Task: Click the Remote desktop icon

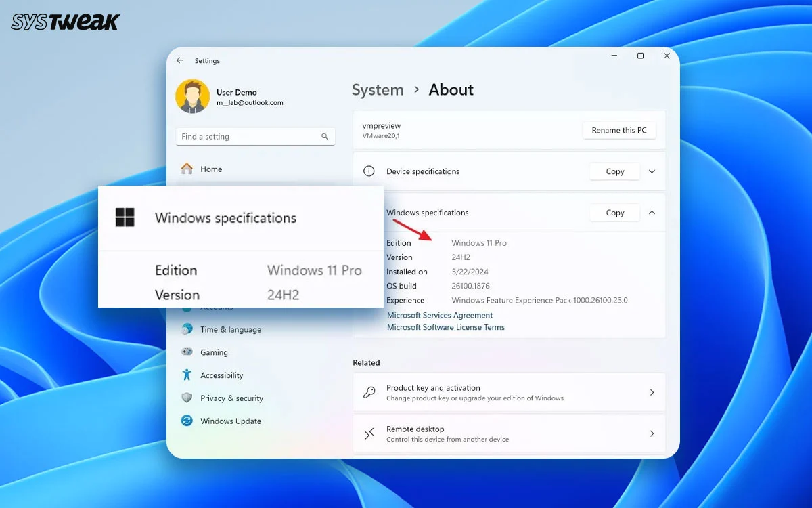Action: [369, 433]
